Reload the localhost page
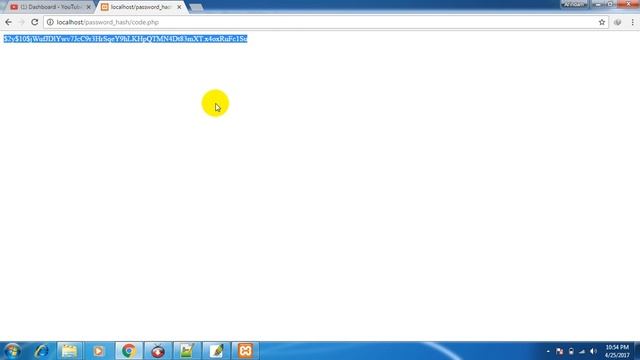Viewport: 640px width, 360px height. [35, 22]
